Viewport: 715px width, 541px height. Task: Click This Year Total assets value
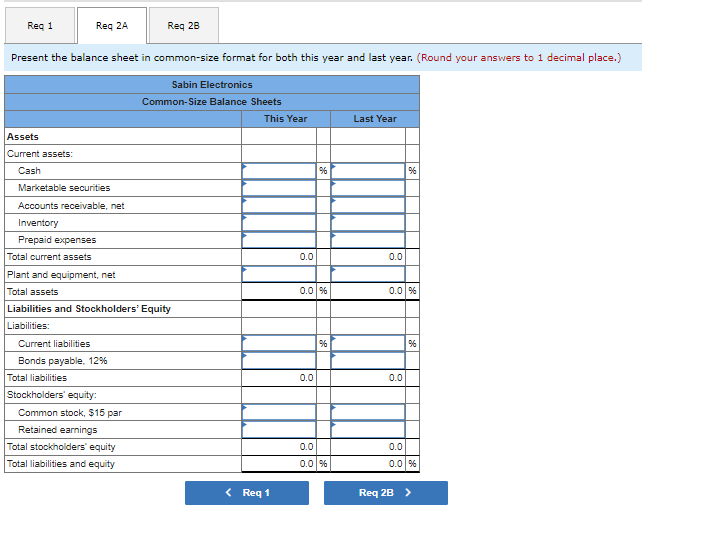coord(306,291)
